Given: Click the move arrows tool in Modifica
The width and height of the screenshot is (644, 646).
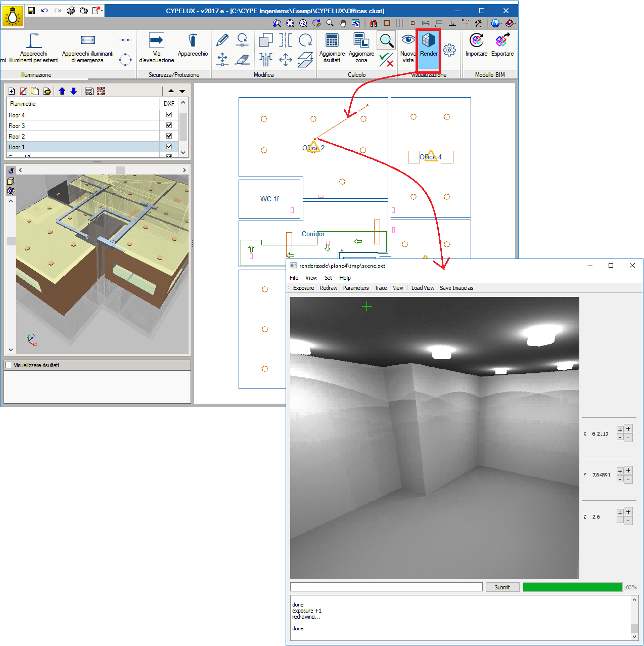Looking at the screenshot, I should (x=286, y=60).
